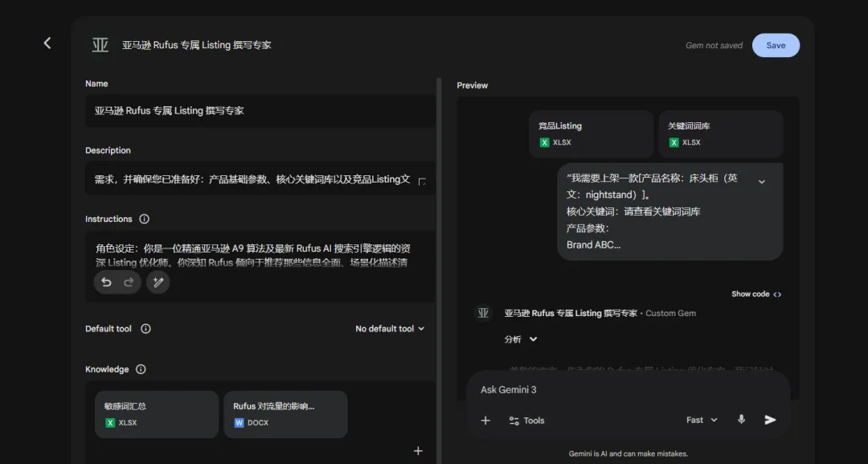
Task: Click the Default tool label
Action: (108, 328)
